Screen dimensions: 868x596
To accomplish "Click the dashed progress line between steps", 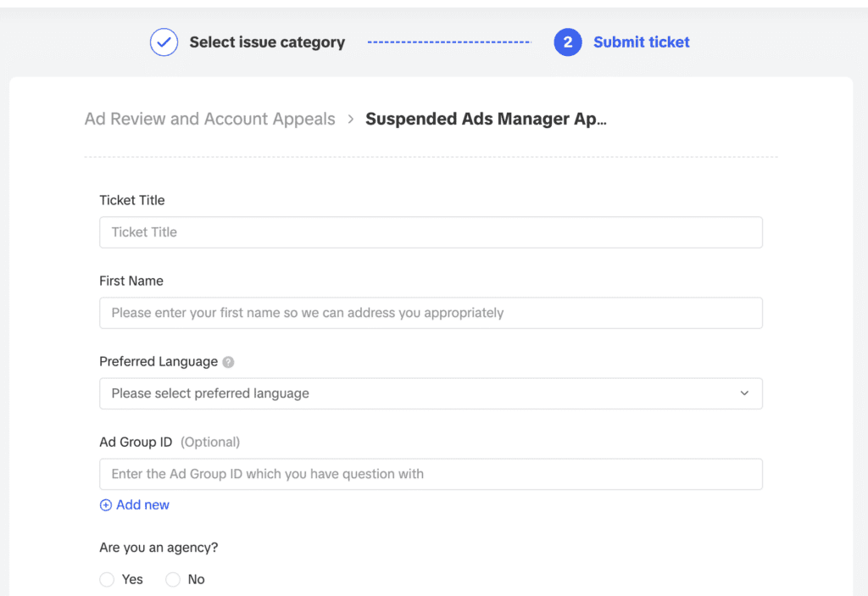I will pos(449,42).
